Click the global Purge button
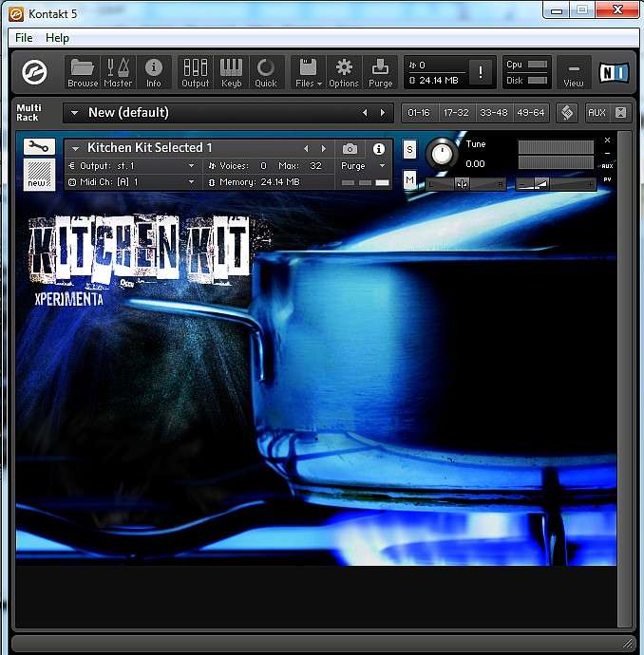The image size is (644, 655). 380,73
